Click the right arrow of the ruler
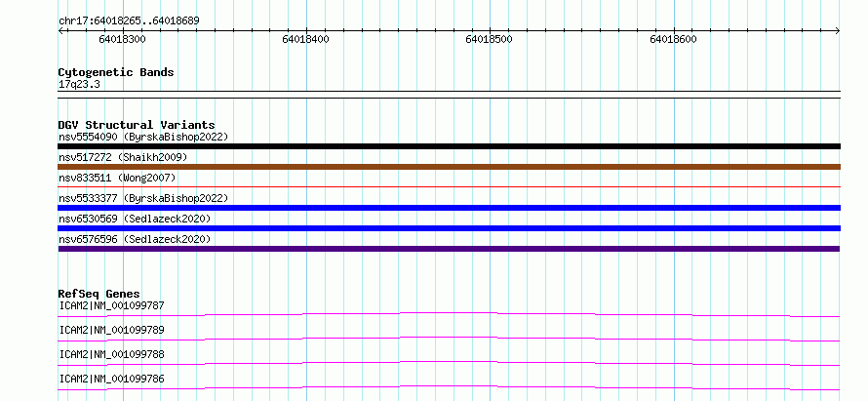This screenshot has width=868, height=401. click(838, 31)
